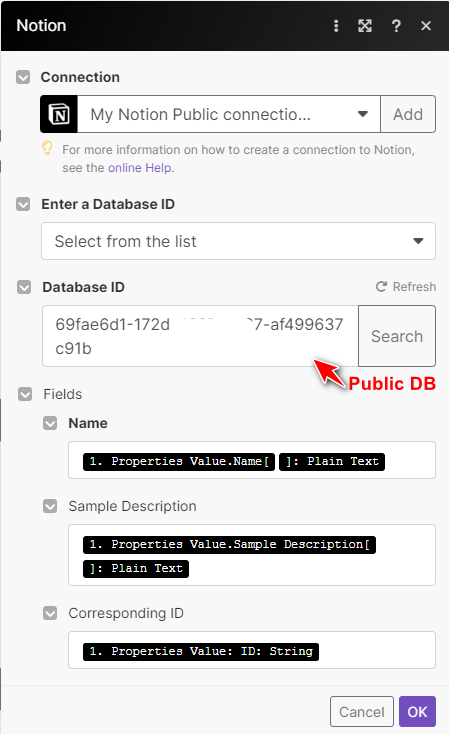Click the lightbulb hint icon
Image resolution: width=449 pixels, height=734 pixels.
[47, 148]
